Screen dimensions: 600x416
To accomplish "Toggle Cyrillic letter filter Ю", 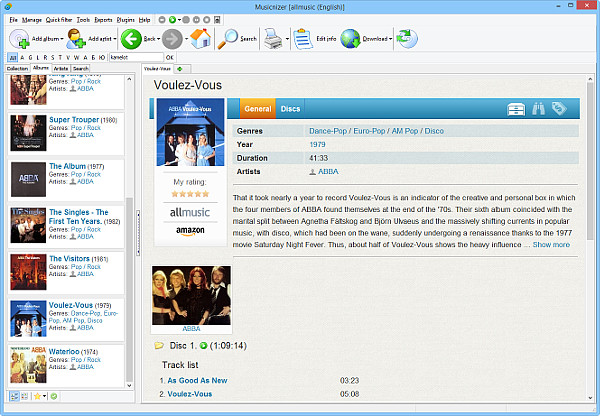I will click(x=102, y=57).
